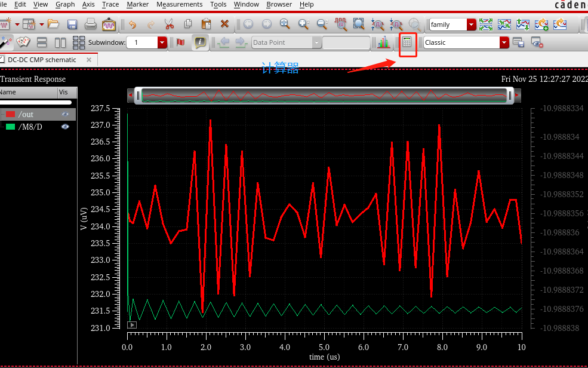The image size is (588, 368).
Task: Toggle visibility eye for /M8/D trace
Action: coord(64,127)
